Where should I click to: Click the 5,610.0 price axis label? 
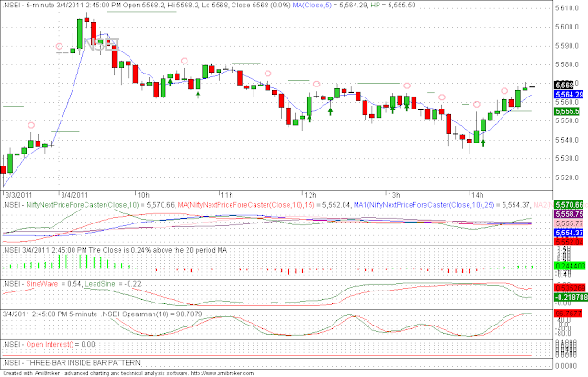point(568,8)
